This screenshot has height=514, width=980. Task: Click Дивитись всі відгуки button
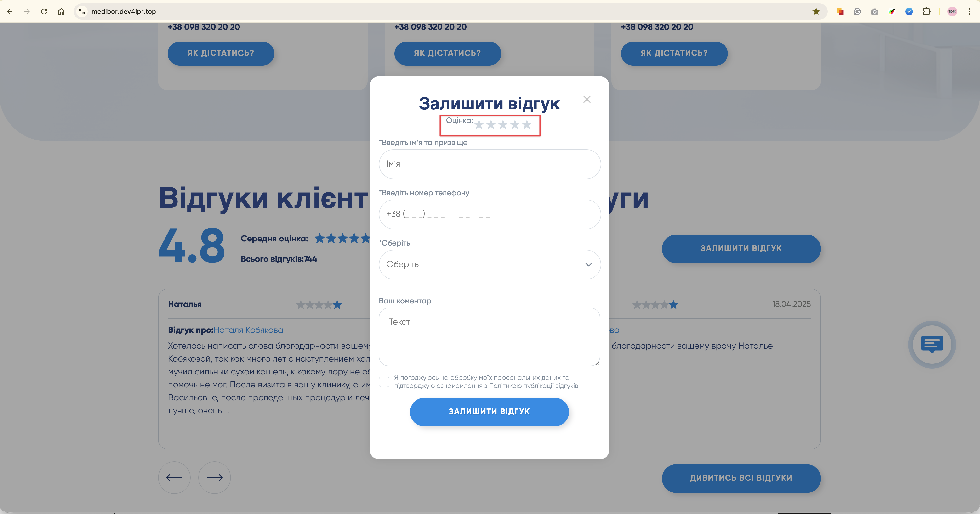tap(741, 478)
